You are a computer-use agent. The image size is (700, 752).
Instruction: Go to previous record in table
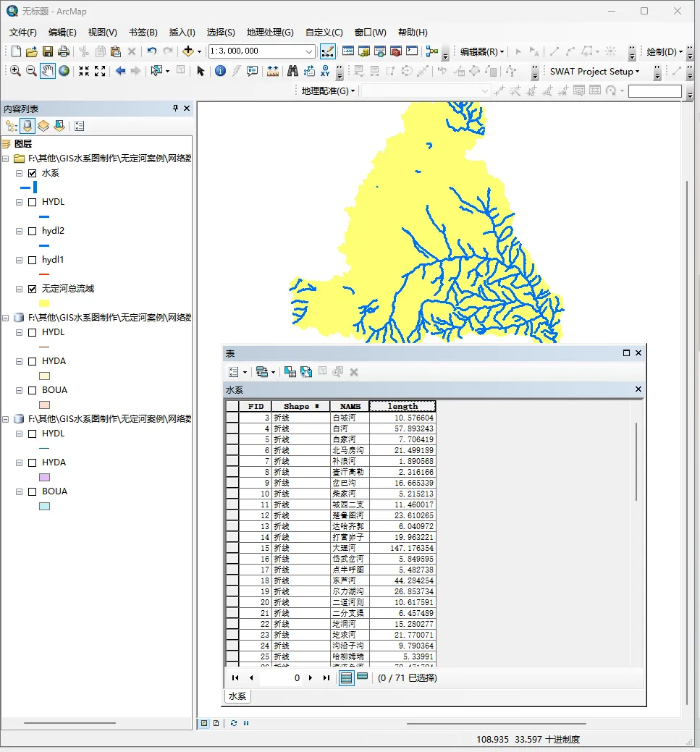pyautogui.click(x=251, y=677)
